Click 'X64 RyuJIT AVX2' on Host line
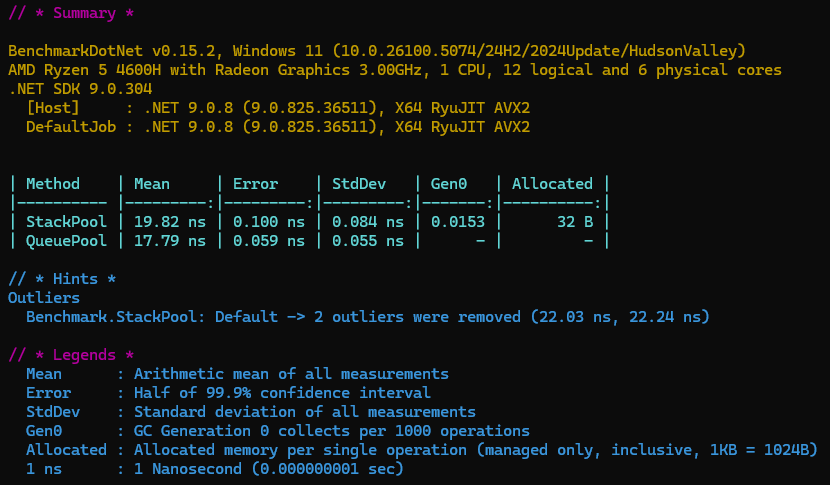Viewport: 830px width, 485px height. pos(462,108)
